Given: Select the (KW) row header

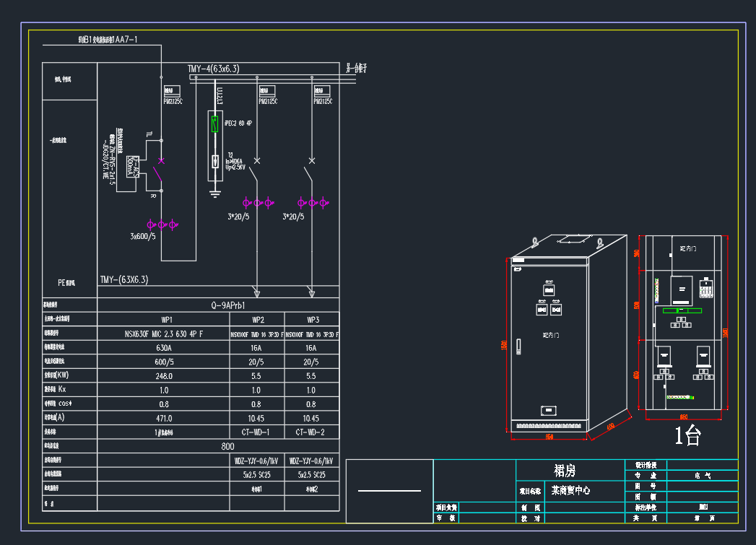Looking at the screenshot, I should [56, 375].
